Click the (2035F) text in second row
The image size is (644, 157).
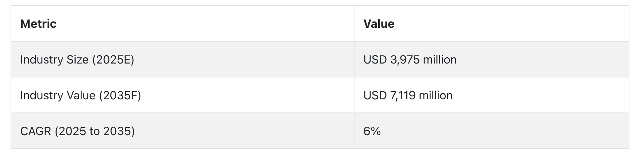(x=120, y=95)
